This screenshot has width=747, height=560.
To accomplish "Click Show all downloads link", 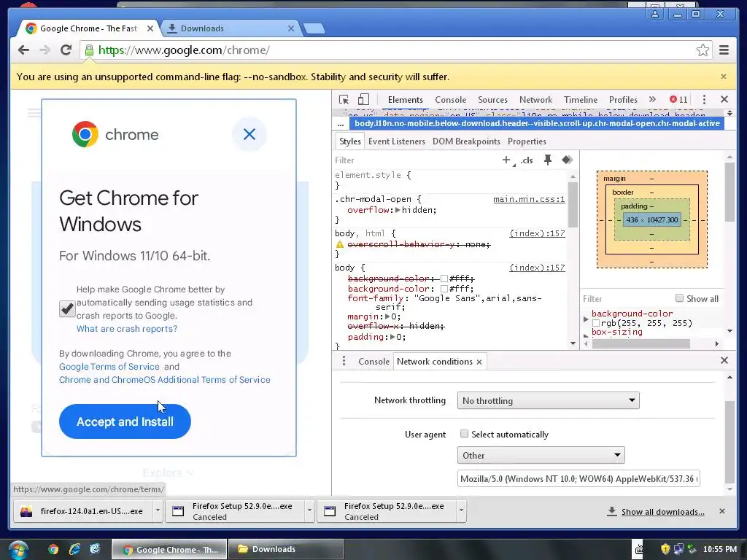I will [x=662, y=512].
